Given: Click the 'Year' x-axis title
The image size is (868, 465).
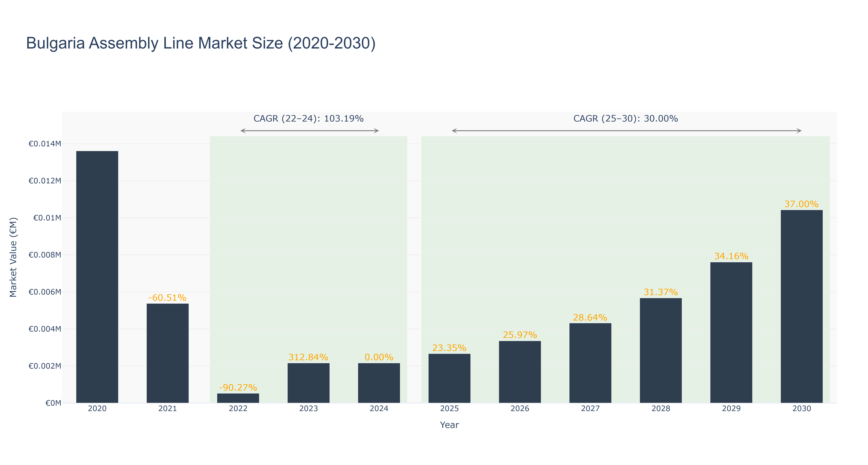Looking at the screenshot, I should point(449,425).
